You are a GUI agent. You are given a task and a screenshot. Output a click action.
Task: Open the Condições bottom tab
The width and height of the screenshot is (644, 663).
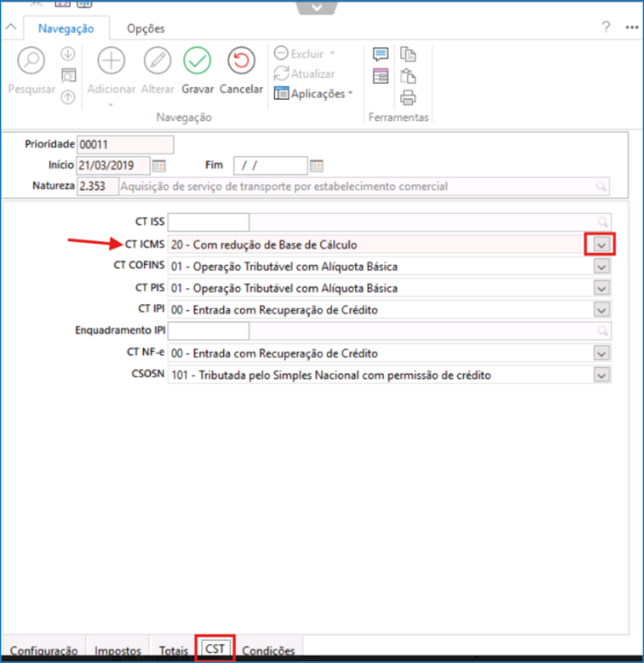(268, 651)
